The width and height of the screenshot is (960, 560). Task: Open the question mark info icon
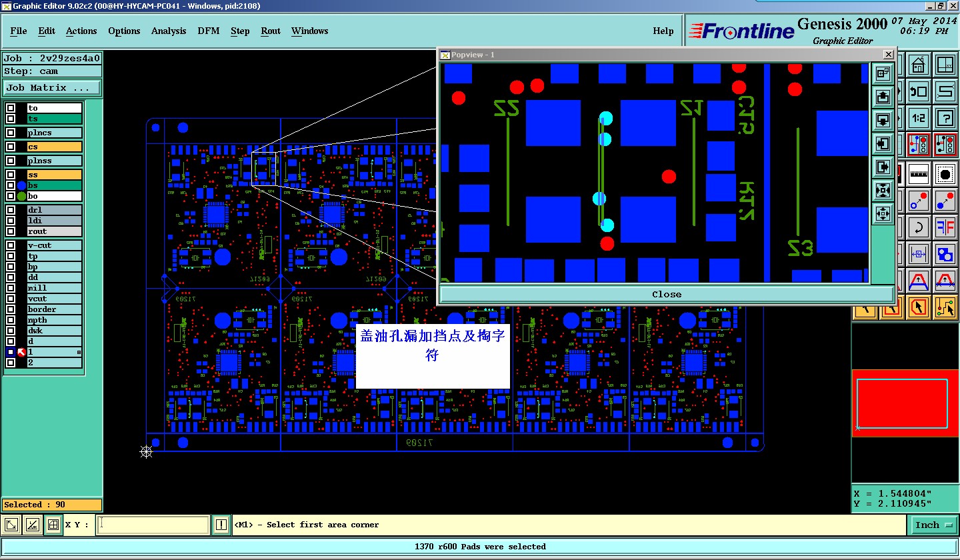tap(945, 118)
